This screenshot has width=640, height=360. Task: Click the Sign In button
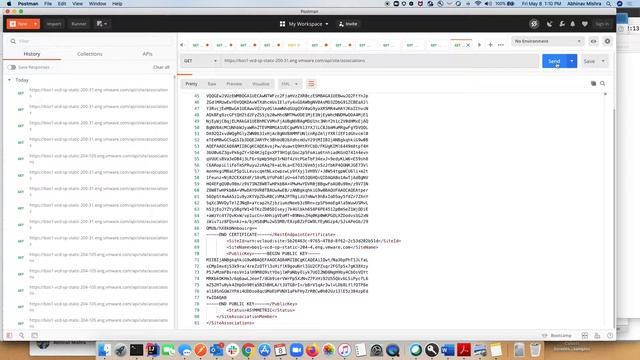(602, 24)
